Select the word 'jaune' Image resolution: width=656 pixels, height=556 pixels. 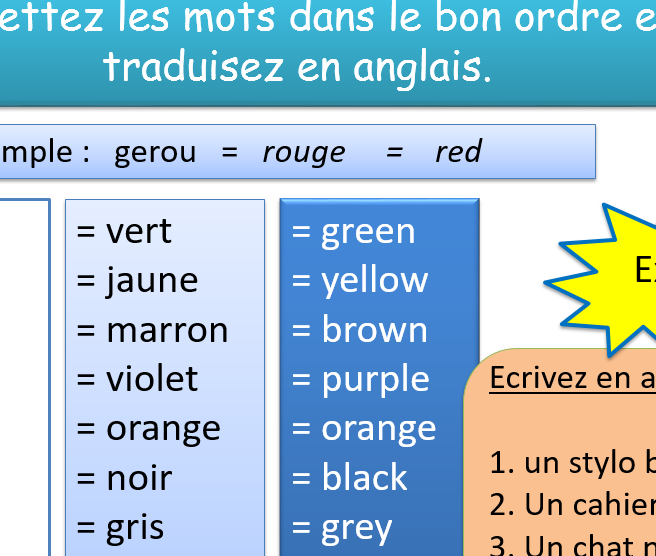(151, 281)
